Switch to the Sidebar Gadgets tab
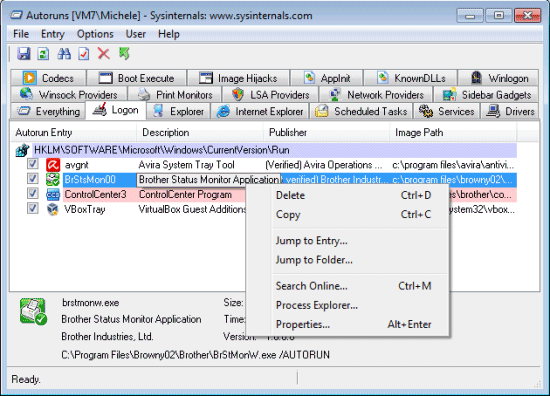 pos(487,95)
